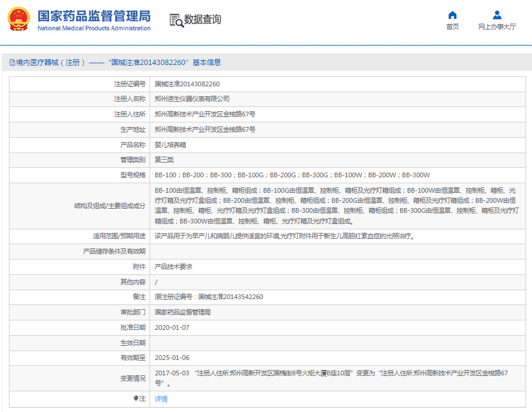This screenshot has width=532, height=412.
Task: Open the 详情 link in bottom row
Action: [x=161, y=399]
